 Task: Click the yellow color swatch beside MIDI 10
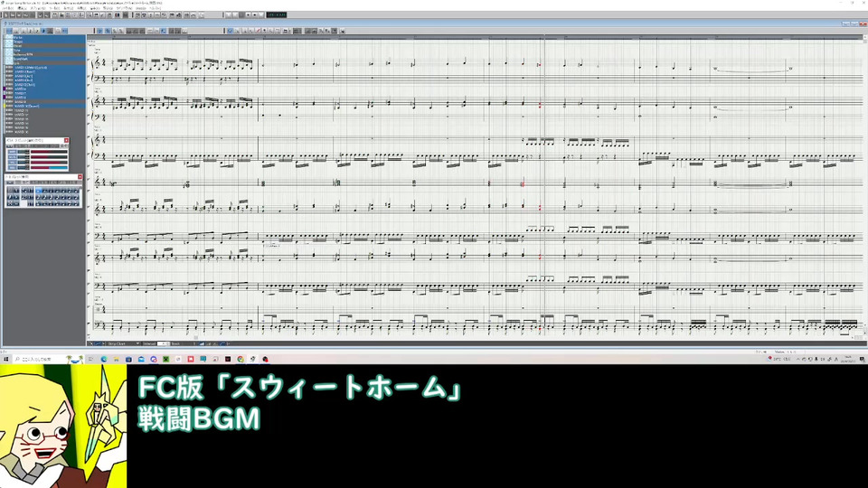pos(5,107)
